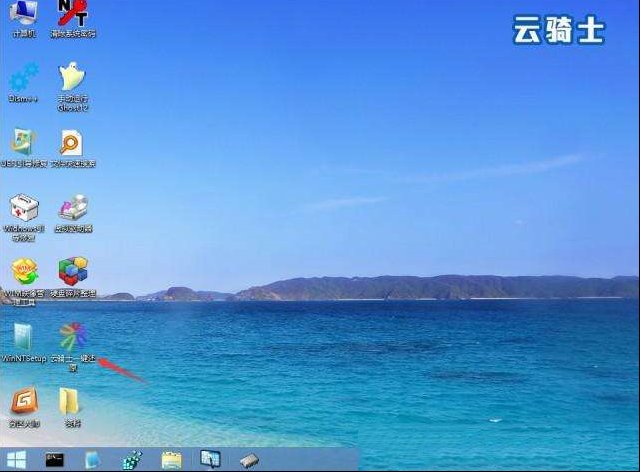This screenshot has height=472, width=640.
Task: Click the blue document icon in taskbar
Action: (93, 460)
